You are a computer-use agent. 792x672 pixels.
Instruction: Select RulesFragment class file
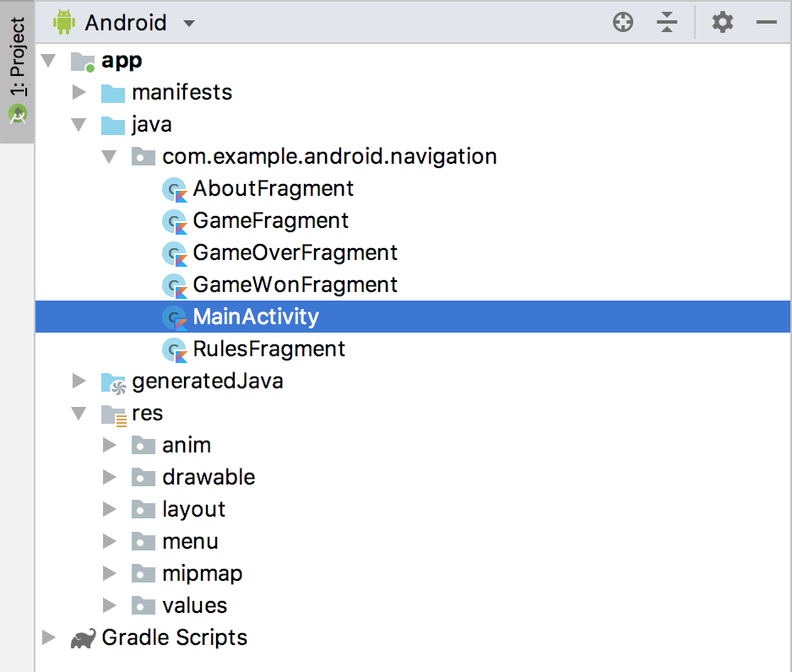click(x=269, y=350)
